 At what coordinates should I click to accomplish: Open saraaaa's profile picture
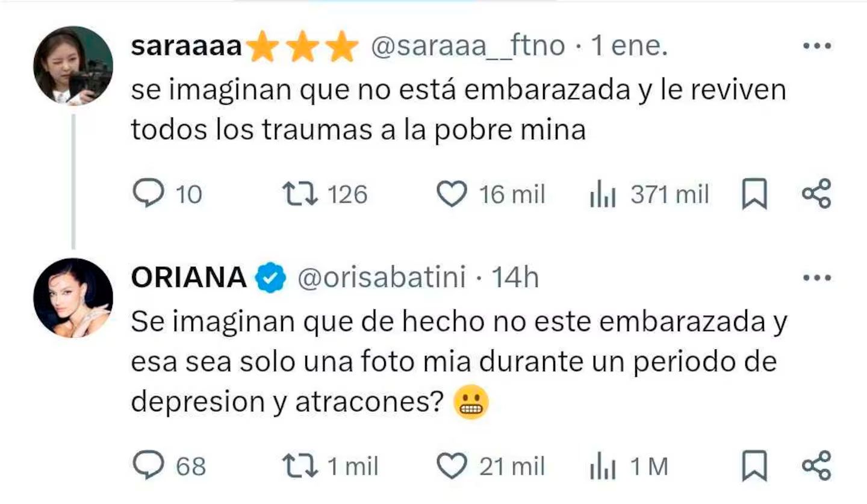pos(73,66)
